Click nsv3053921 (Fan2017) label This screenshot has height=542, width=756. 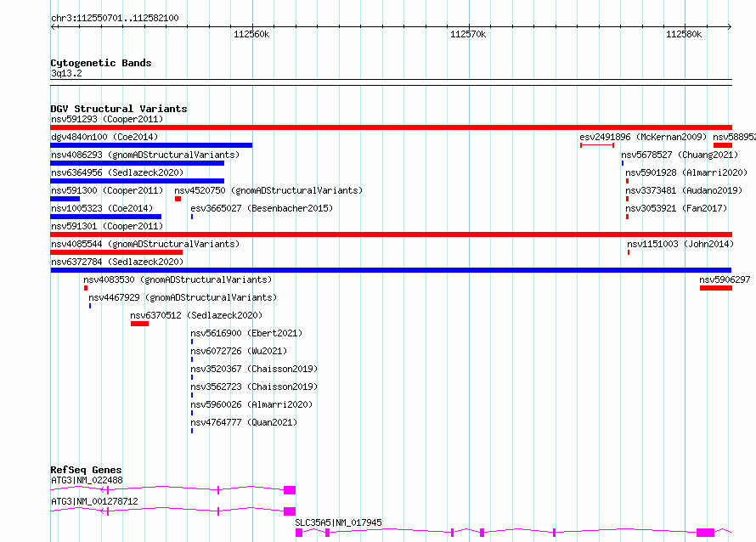[x=676, y=208]
